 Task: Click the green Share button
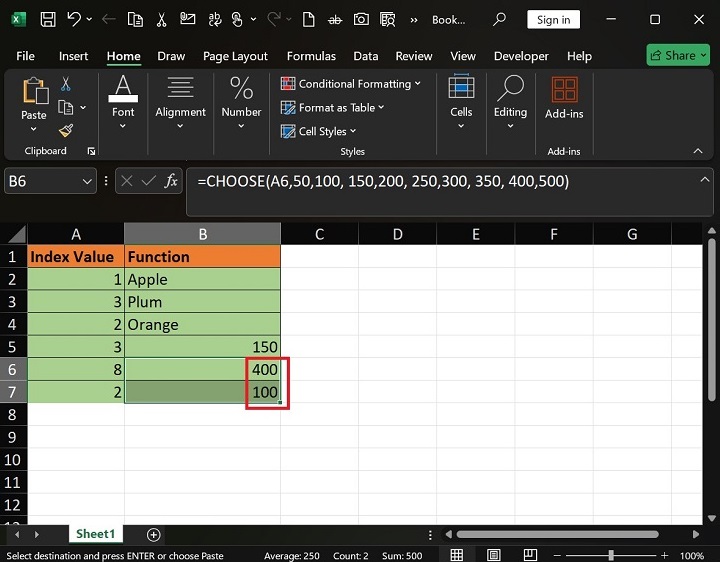pos(678,55)
